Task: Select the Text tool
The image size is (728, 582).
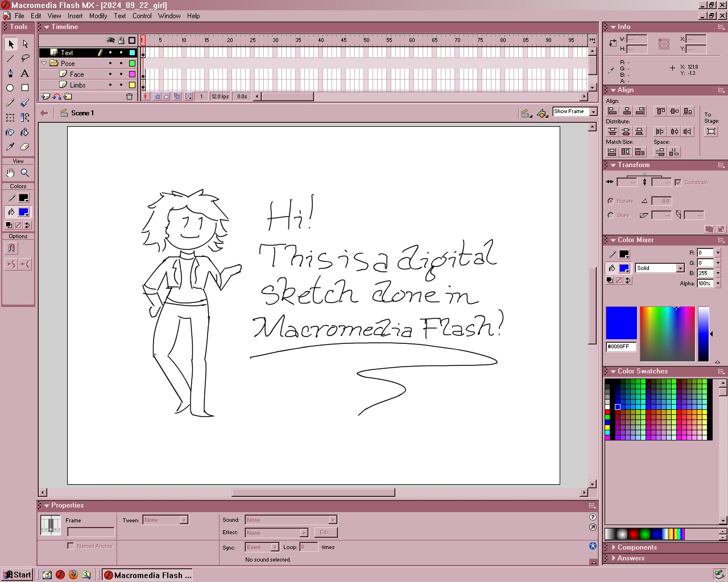Action: [x=25, y=73]
